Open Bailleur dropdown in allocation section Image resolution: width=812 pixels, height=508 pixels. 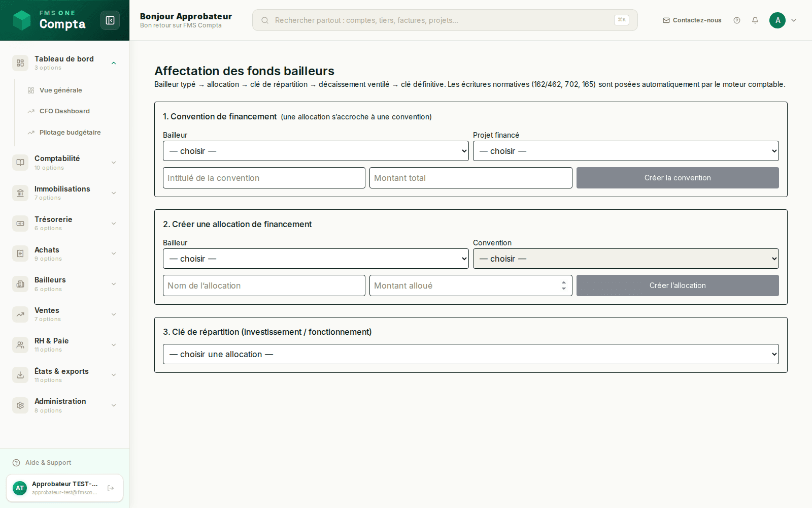pos(316,259)
